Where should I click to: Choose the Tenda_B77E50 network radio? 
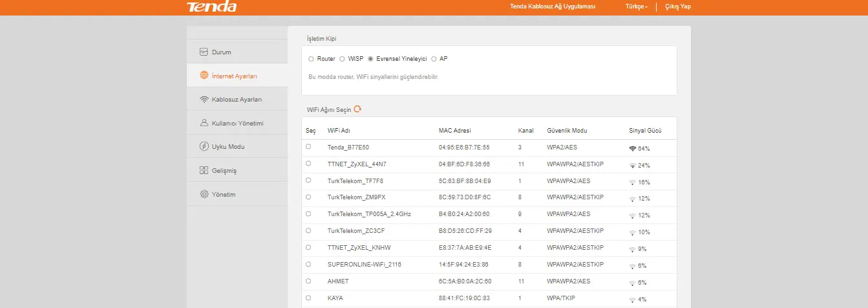coord(308,146)
